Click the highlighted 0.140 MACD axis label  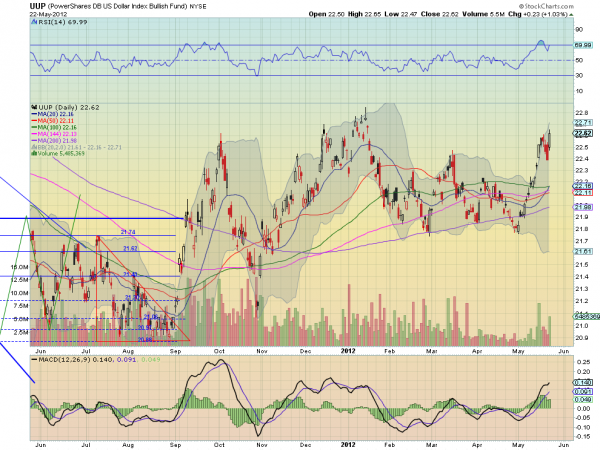pos(583,383)
